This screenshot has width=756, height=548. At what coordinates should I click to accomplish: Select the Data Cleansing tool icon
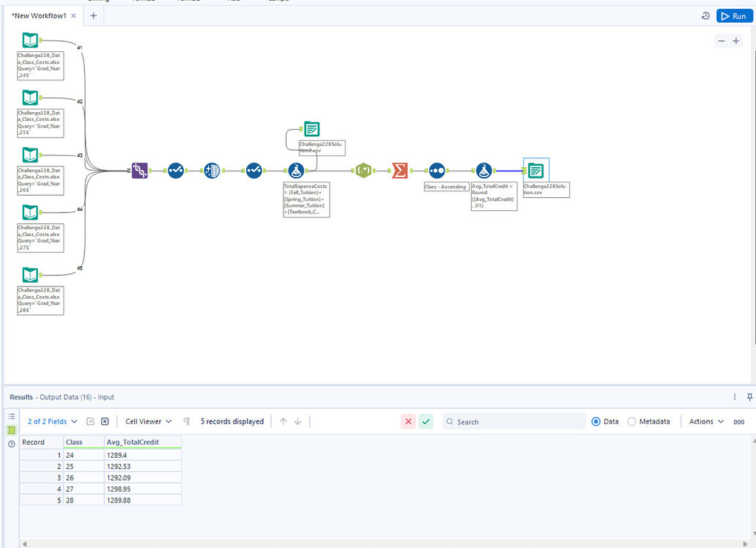click(x=212, y=170)
